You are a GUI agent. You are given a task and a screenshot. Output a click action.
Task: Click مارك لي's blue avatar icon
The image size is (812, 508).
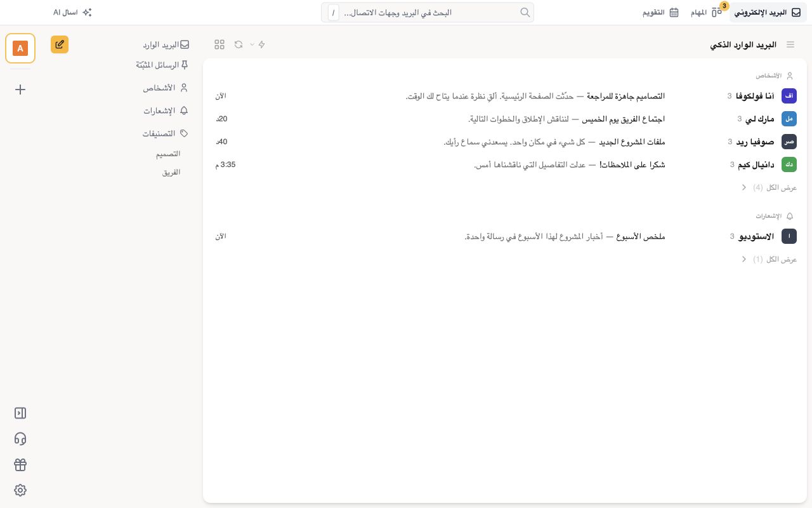pos(789,119)
